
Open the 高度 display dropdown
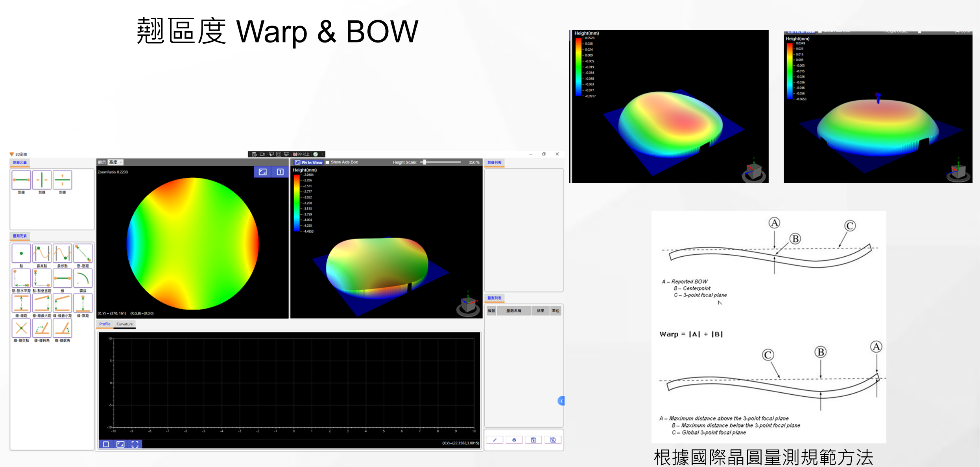tap(116, 162)
